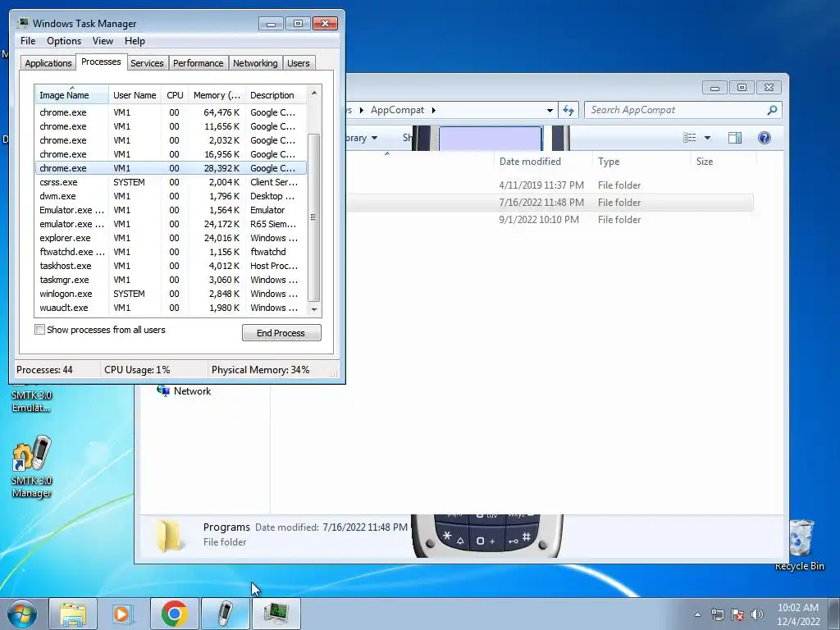Click the Search AppCompat input field
Screen dimensions: 840x630
(x=675, y=110)
